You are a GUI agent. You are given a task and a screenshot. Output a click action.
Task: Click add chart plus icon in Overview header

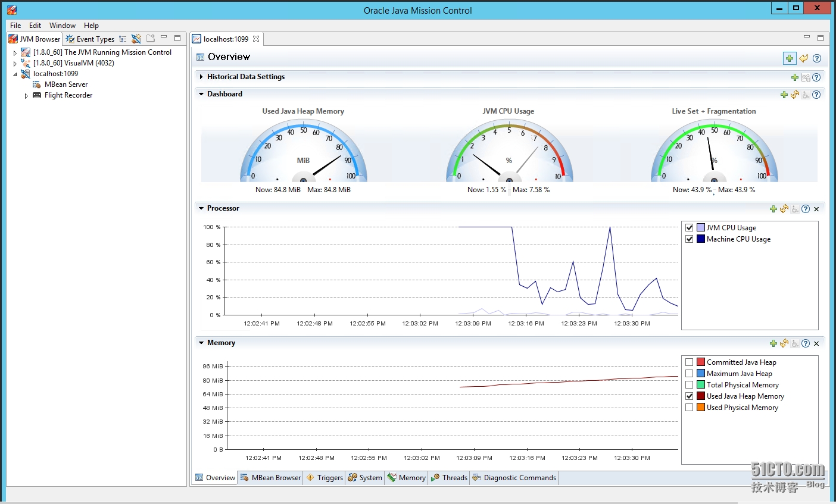click(x=790, y=58)
